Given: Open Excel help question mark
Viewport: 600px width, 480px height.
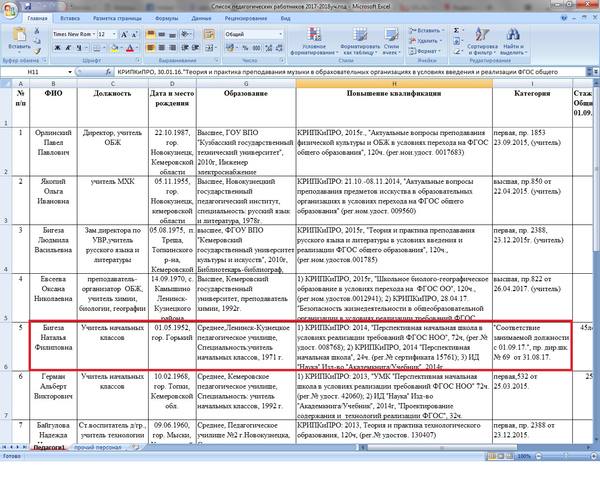Looking at the screenshot, I should [564, 18].
